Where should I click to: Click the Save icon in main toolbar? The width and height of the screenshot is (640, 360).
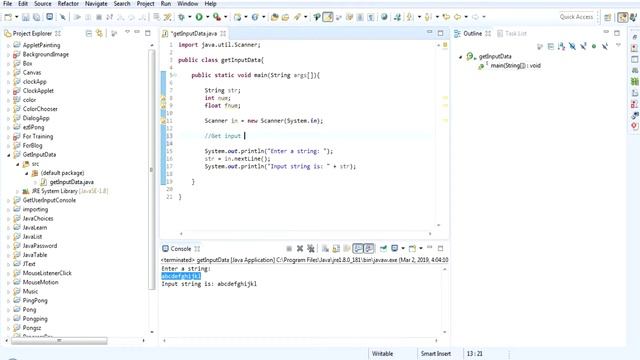[26, 17]
